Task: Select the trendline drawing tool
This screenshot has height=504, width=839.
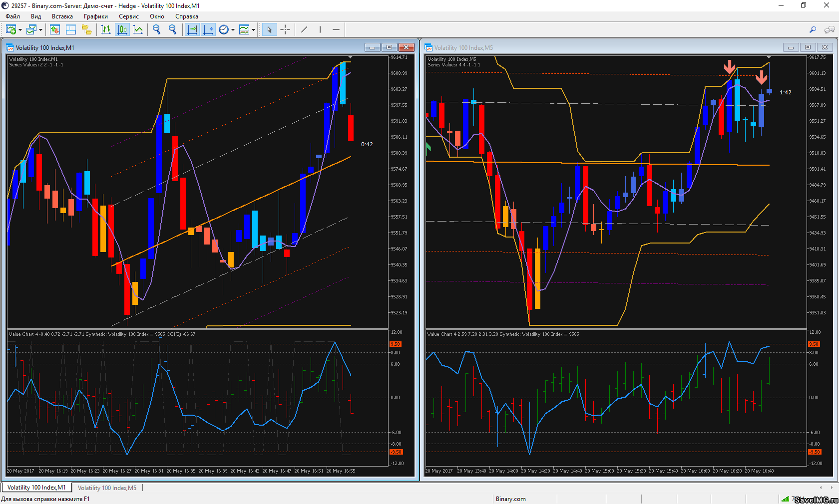Action: point(304,30)
